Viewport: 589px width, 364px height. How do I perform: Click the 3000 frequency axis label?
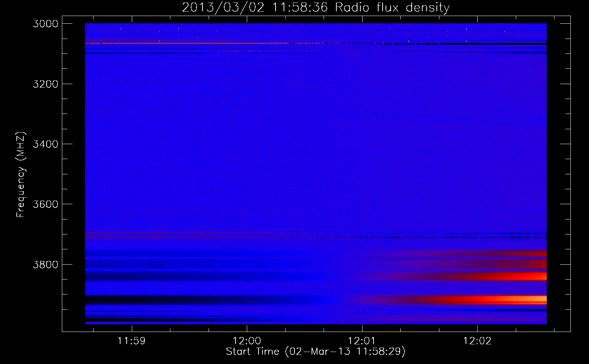tap(46, 24)
